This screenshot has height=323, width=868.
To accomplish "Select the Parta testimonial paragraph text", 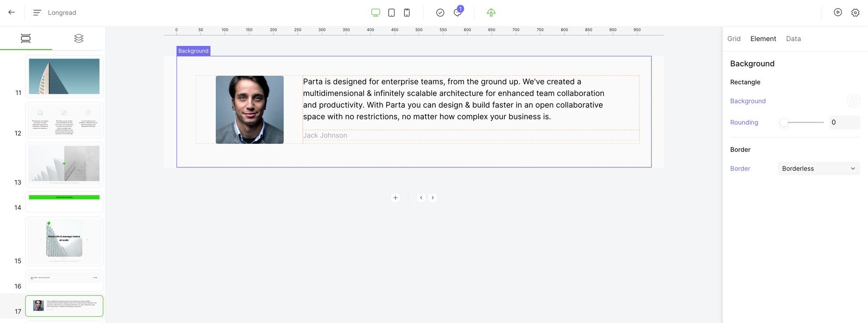I will coord(453,99).
